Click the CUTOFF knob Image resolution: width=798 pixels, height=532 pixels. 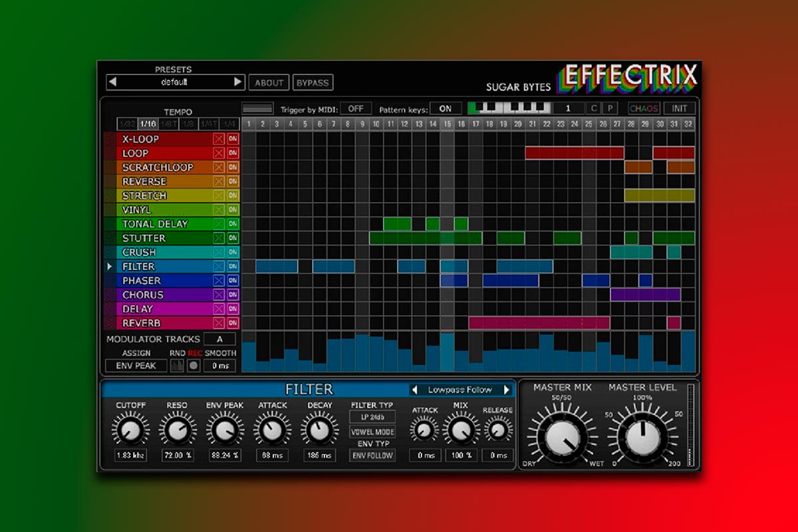[130, 430]
